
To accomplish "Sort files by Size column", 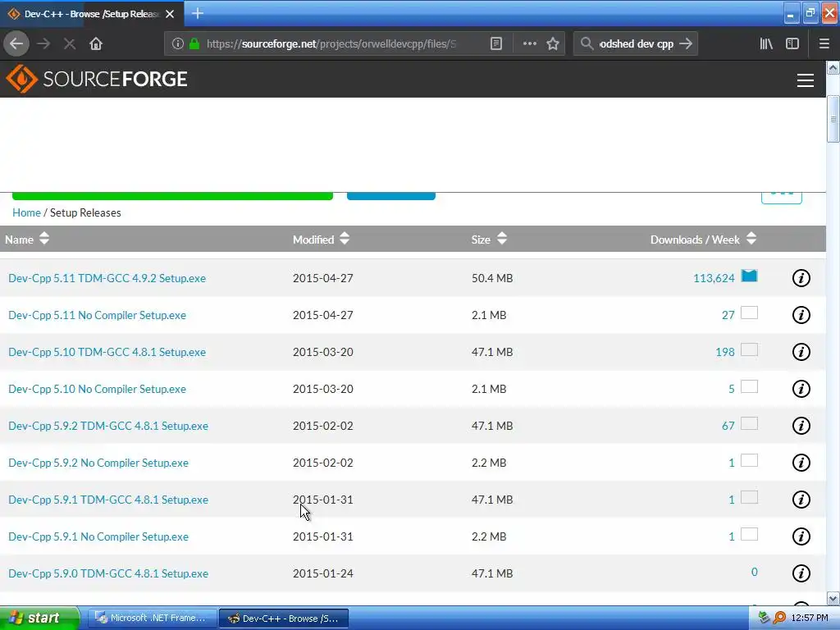I will click(x=489, y=239).
